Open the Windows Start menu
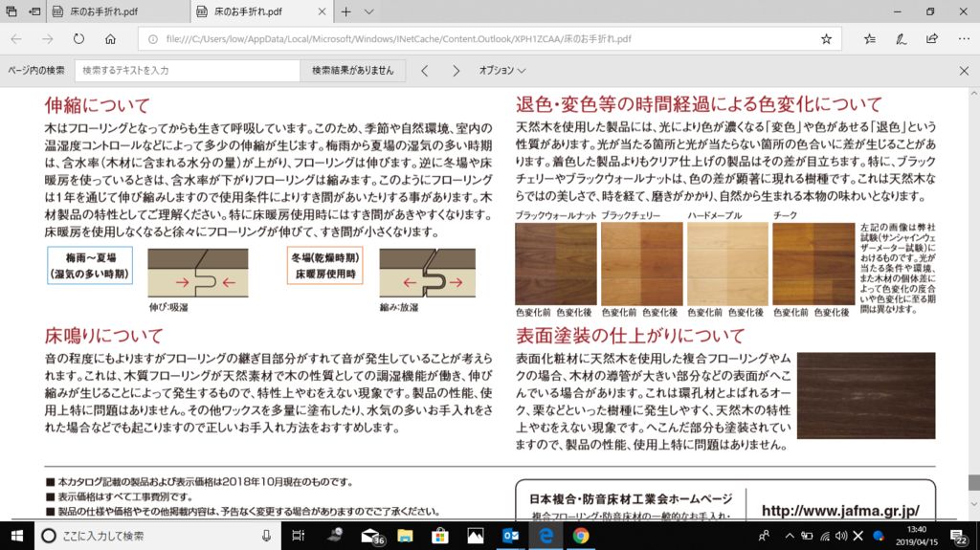The height and width of the screenshot is (550, 980). [x=17, y=536]
